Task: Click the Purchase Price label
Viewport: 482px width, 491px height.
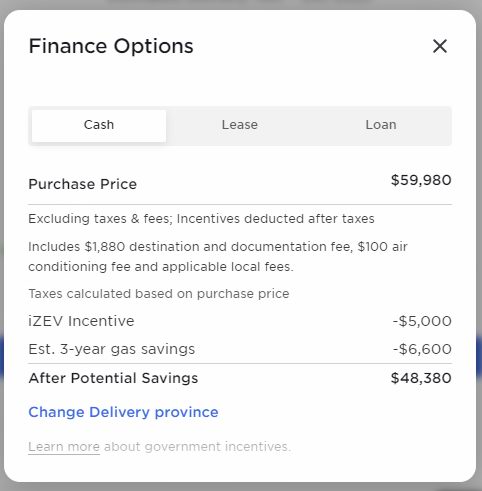Action: point(83,184)
